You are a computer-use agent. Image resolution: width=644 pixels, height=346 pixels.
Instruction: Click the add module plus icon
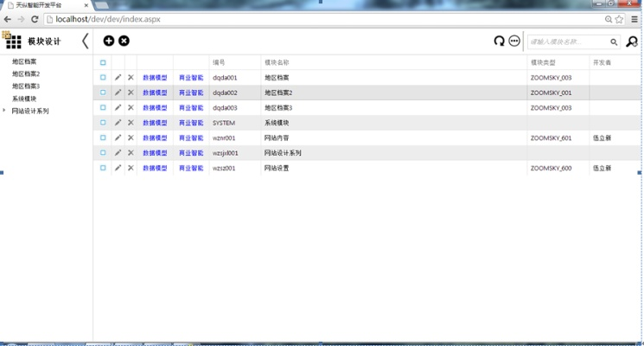pyautogui.click(x=108, y=41)
